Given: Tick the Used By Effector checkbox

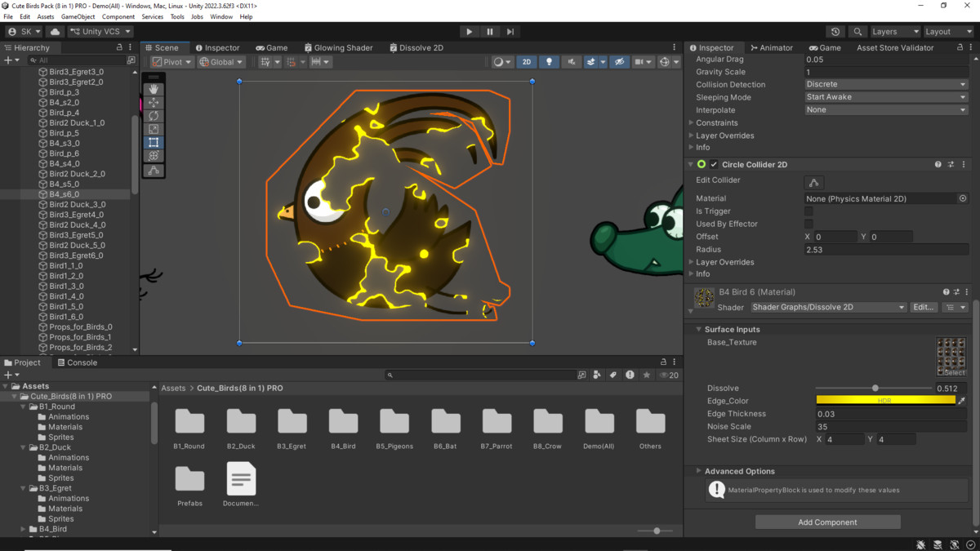Looking at the screenshot, I should click(x=808, y=224).
